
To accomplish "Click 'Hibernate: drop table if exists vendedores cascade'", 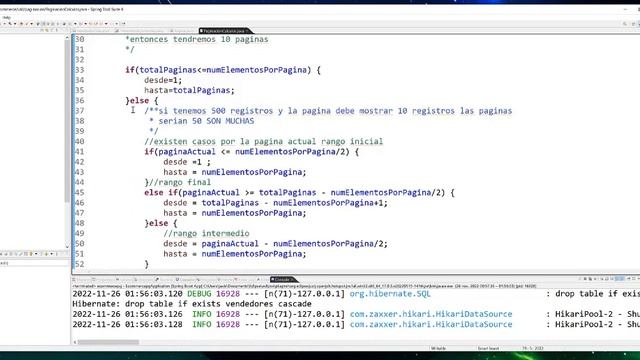I will coord(192,304).
